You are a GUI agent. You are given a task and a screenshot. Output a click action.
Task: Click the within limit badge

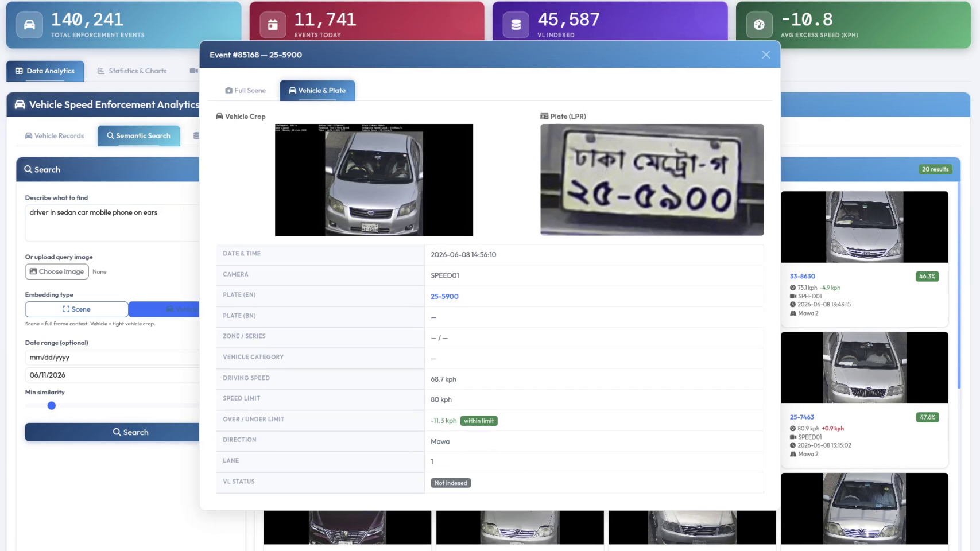point(479,421)
